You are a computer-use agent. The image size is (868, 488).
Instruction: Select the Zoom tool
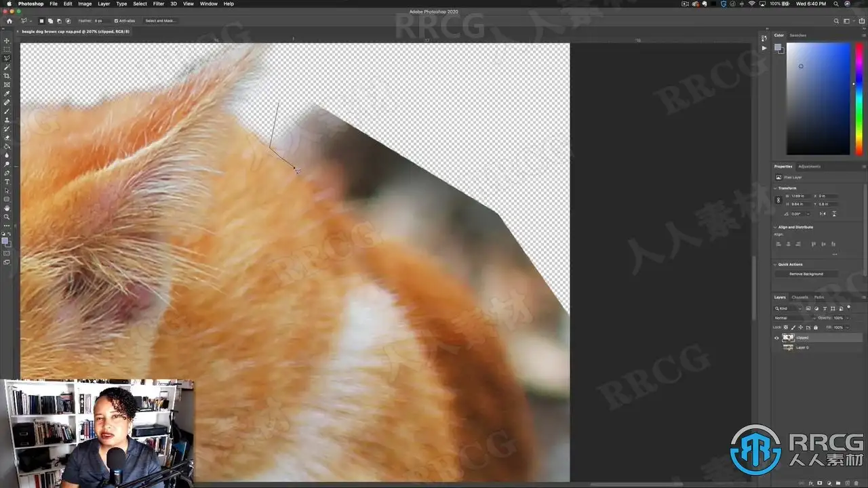pyautogui.click(x=7, y=217)
